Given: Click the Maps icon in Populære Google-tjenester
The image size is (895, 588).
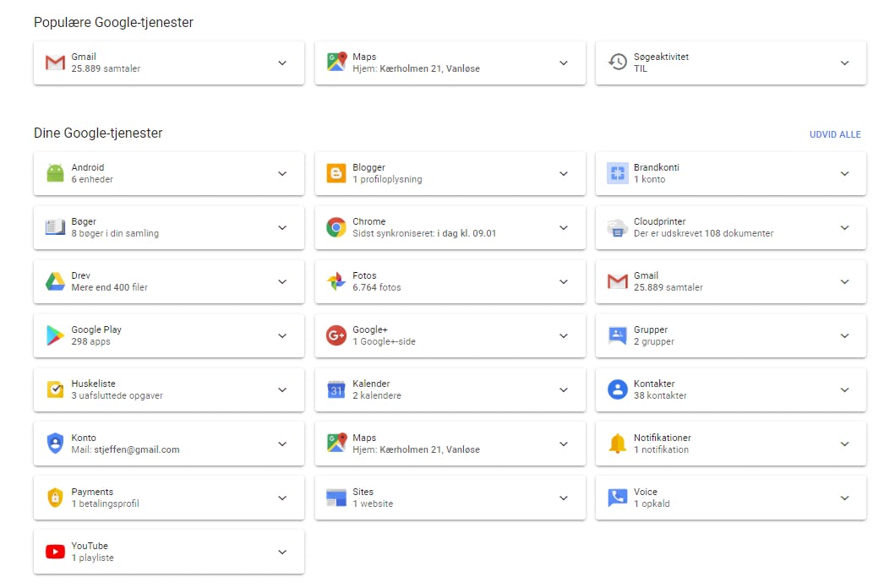Looking at the screenshot, I should click(x=336, y=62).
